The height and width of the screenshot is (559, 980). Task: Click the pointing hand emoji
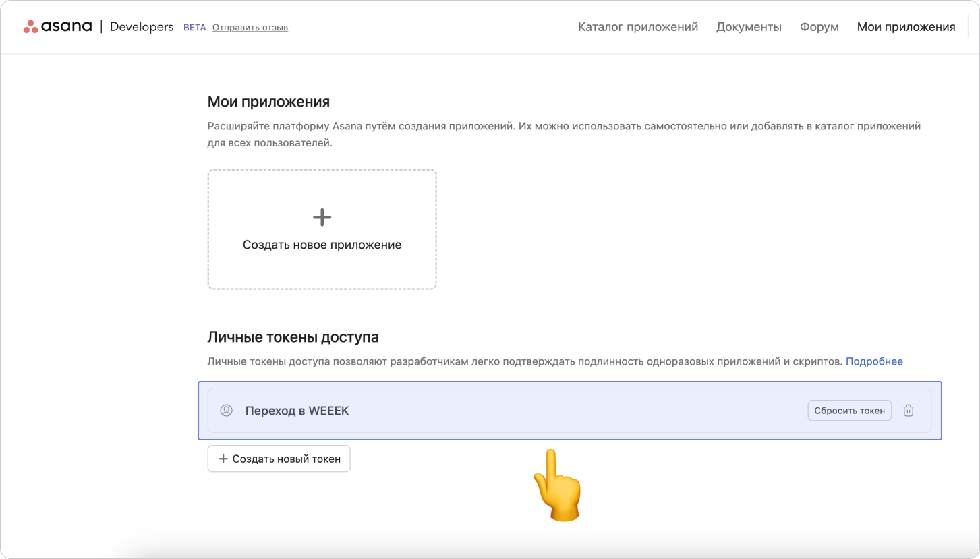click(x=556, y=486)
